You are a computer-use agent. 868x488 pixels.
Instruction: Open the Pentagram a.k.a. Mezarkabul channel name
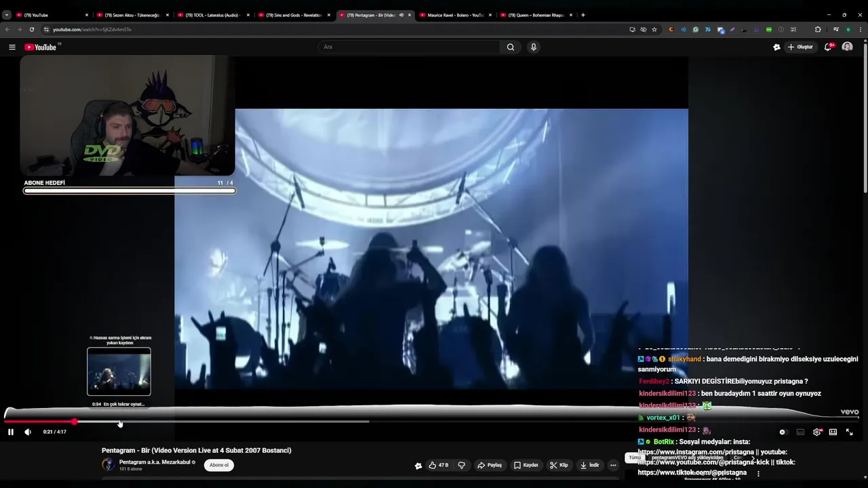click(x=155, y=462)
